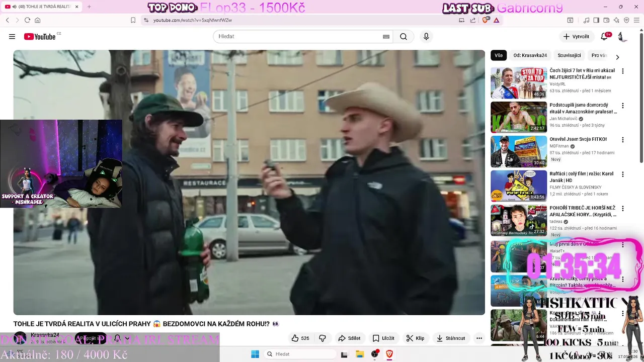Open the Čech žijící 7 let v Riu thumbnail

pyautogui.click(x=519, y=83)
